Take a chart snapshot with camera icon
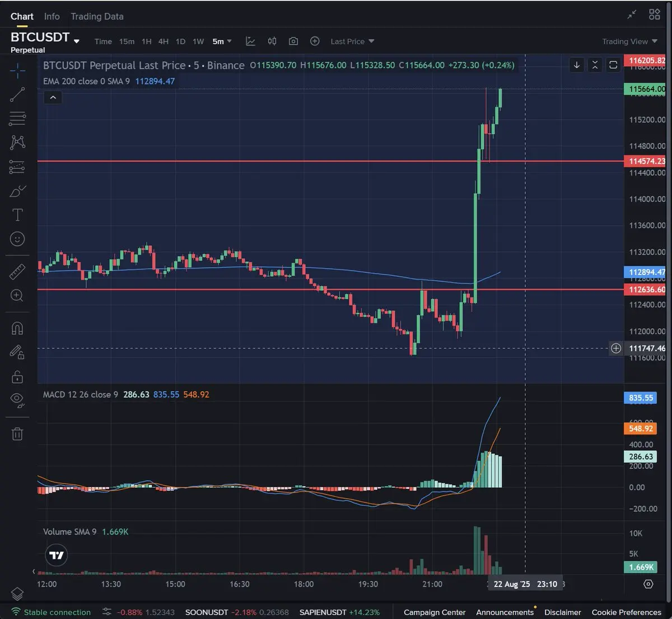672x619 pixels. point(293,41)
